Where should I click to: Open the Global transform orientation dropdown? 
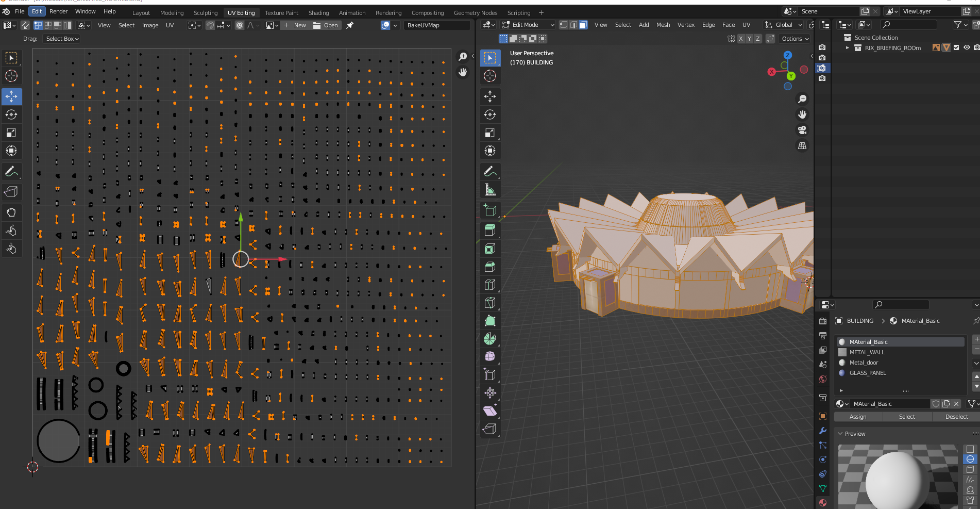coord(784,25)
